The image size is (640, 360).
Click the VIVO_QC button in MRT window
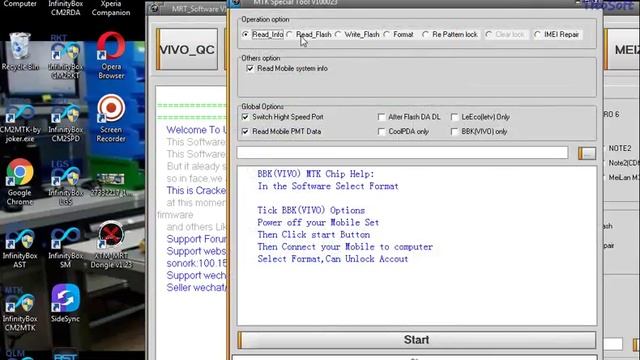tap(187, 49)
